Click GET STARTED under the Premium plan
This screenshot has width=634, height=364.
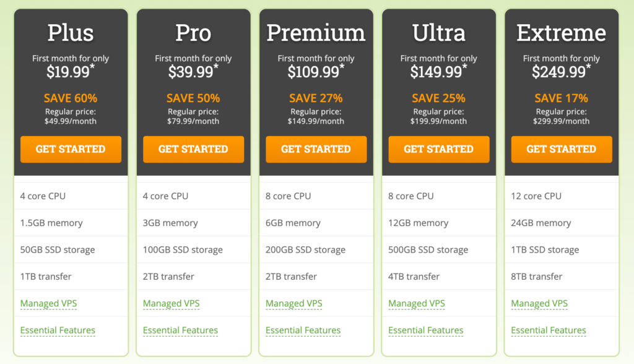316,149
